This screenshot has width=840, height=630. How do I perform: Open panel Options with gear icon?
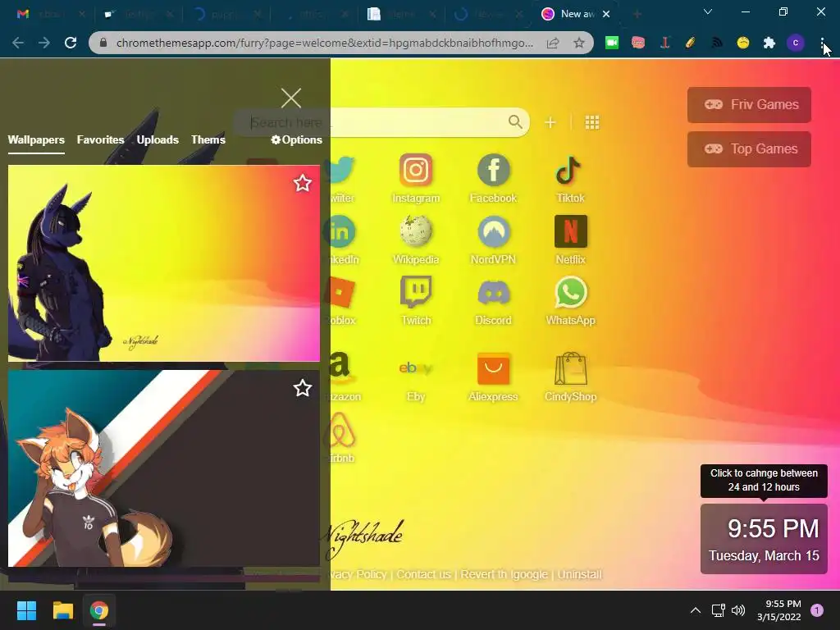(x=296, y=139)
